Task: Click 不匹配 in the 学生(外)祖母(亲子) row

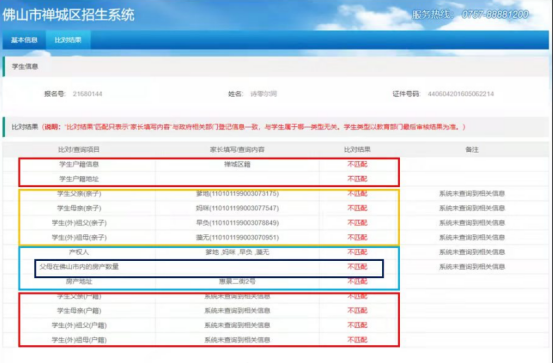Action: tap(357, 237)
